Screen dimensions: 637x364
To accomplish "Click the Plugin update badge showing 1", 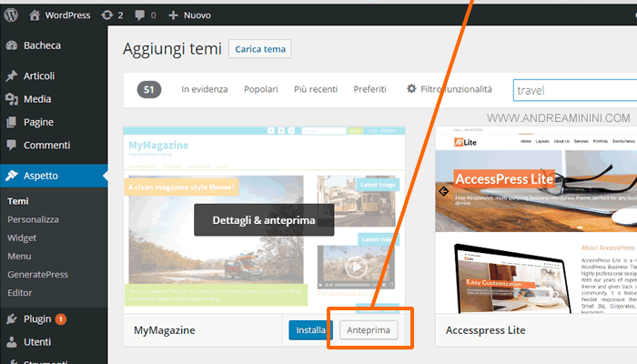I will point(61,319).
